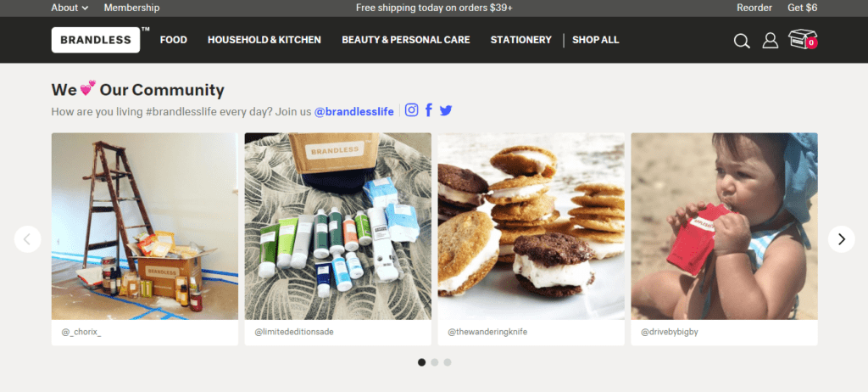Open the @thewanderingknife cookie photo
Viewport: 868px width, 392px height.
point(531,227)
